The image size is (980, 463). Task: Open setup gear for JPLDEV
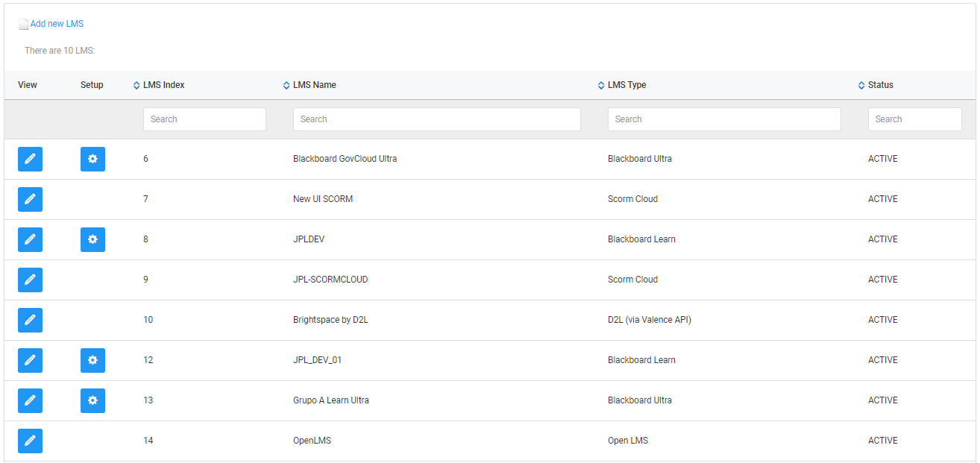[92, 239]
